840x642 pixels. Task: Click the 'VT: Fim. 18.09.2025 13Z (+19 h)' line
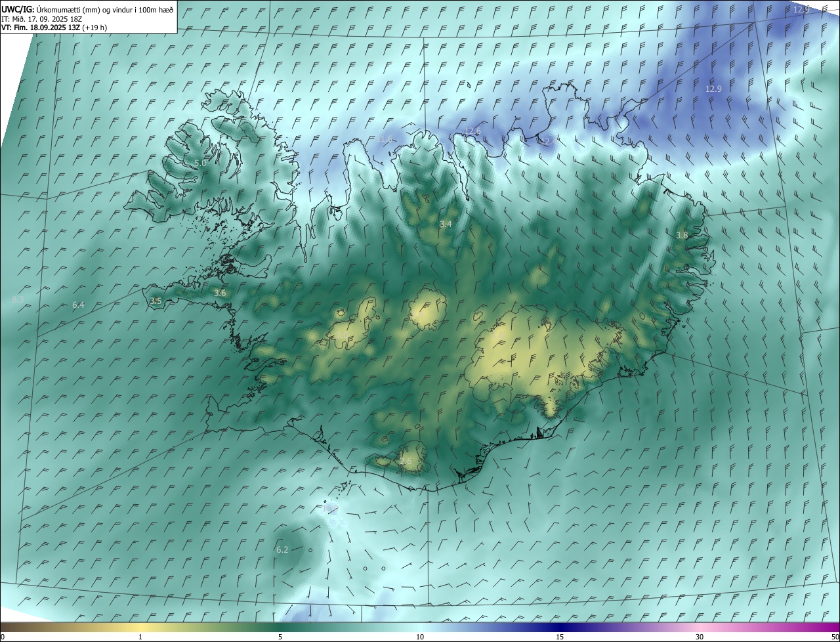coord(54,28)
